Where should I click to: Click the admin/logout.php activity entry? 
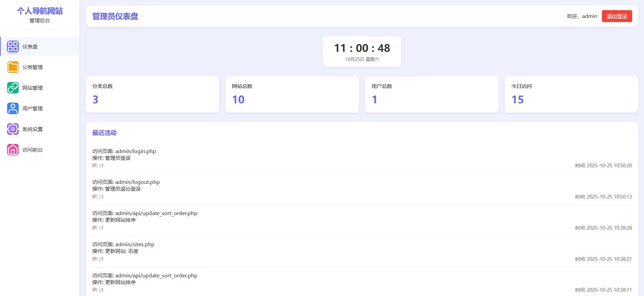point(362,189)
